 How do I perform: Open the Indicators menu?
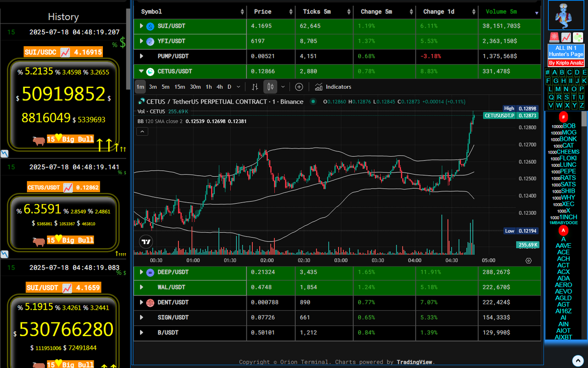[x=333, y=87]
